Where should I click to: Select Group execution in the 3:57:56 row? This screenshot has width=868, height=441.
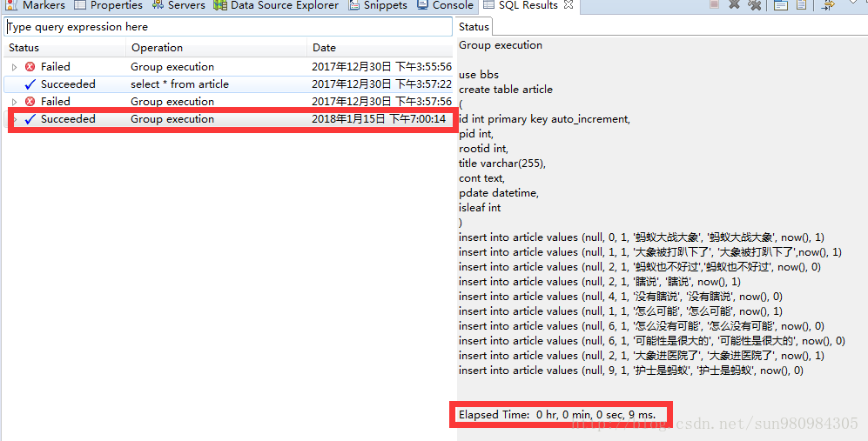coord(172,101)
